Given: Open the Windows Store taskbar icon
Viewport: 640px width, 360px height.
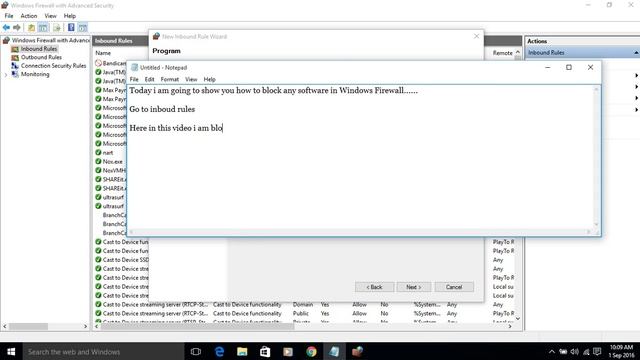Looking at the screenshot, I should (x=265, y=351).
